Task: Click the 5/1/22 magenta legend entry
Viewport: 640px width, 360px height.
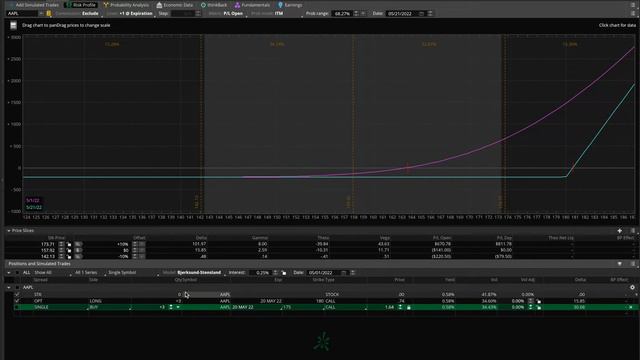Action: [33, 200]
